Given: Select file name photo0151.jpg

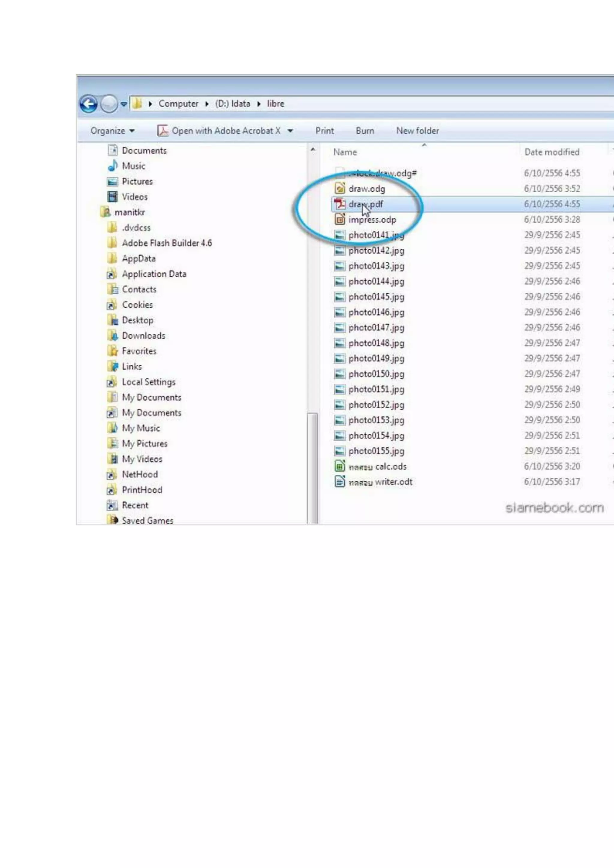Looking at the screenshot, I should pos(376,389).
